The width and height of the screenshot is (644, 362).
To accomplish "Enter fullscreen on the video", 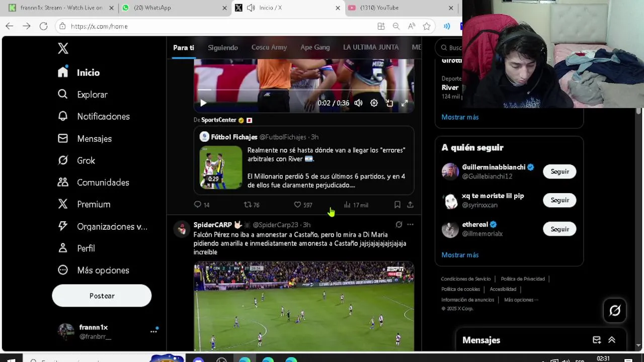I will (x=405, y=103).
